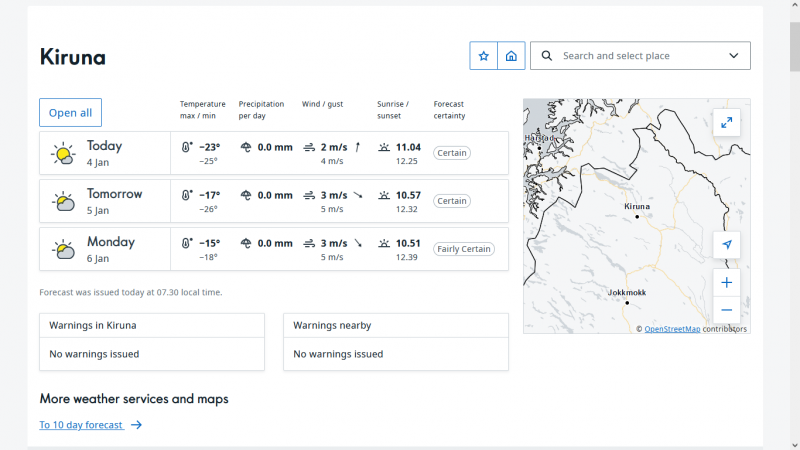This screenshot has height=450, width=800.
Task: Open the place search dropdown chevron
Action: 734,56
